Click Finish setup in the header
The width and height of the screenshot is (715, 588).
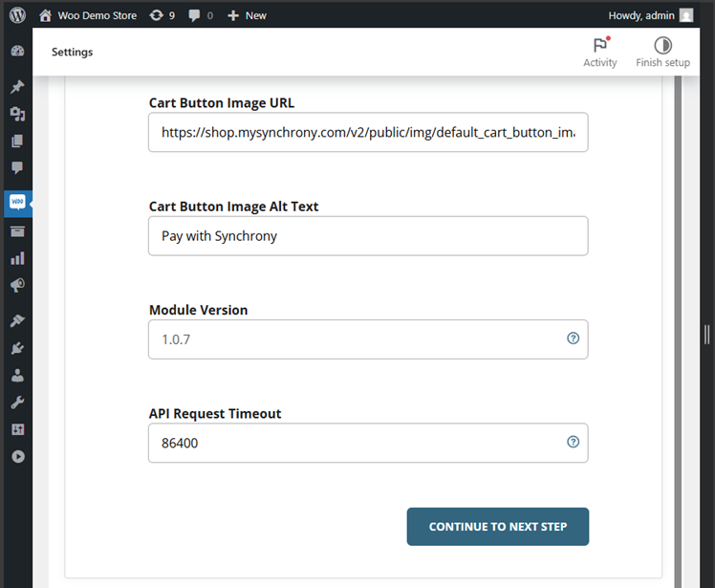click(662, 52)
